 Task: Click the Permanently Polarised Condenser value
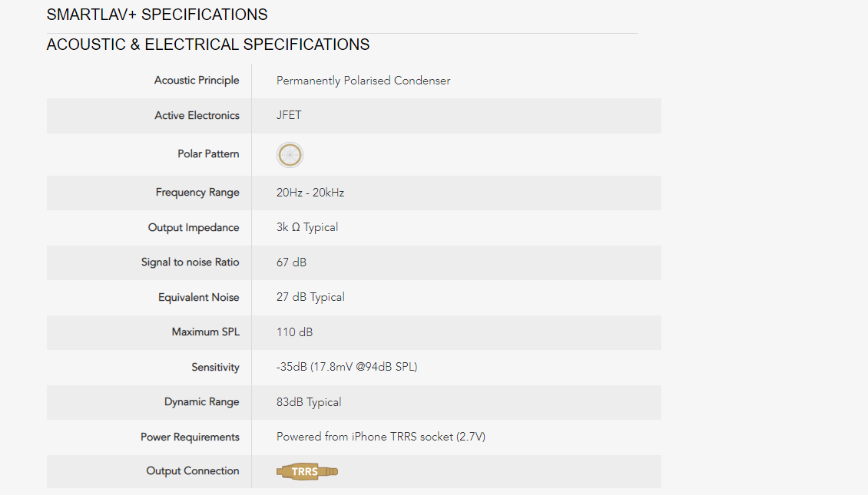(363, 81)
